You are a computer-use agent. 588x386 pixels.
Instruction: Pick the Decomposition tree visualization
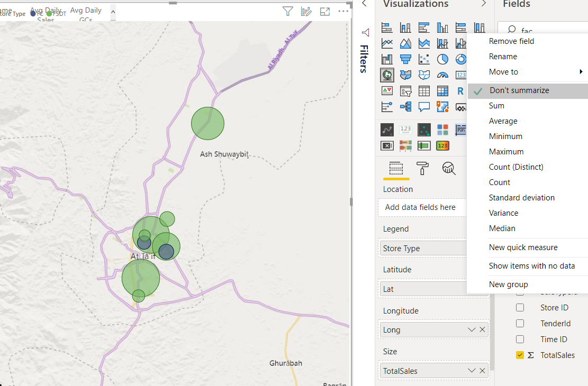(x=405, y=107)
